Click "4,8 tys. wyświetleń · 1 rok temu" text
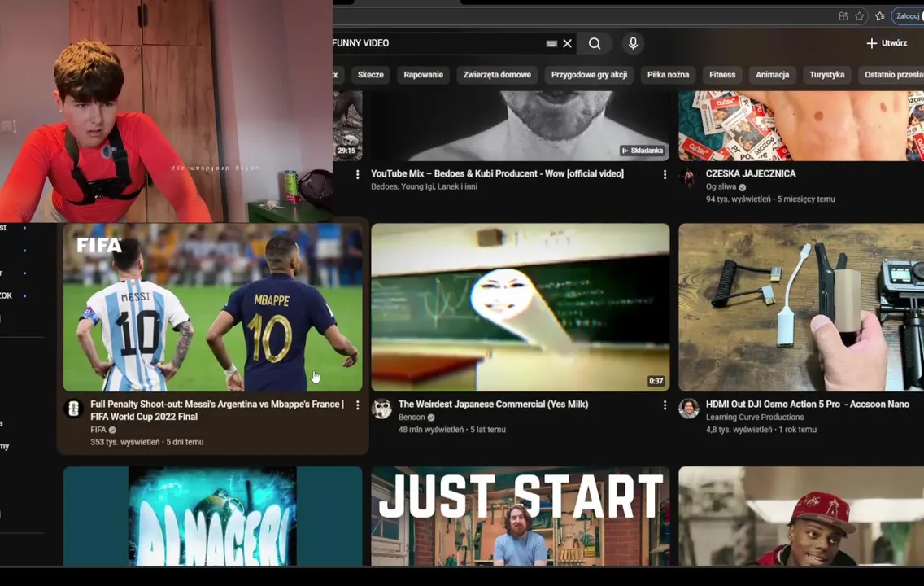Viewport: 924px width, 586px height. click(761, 429)
